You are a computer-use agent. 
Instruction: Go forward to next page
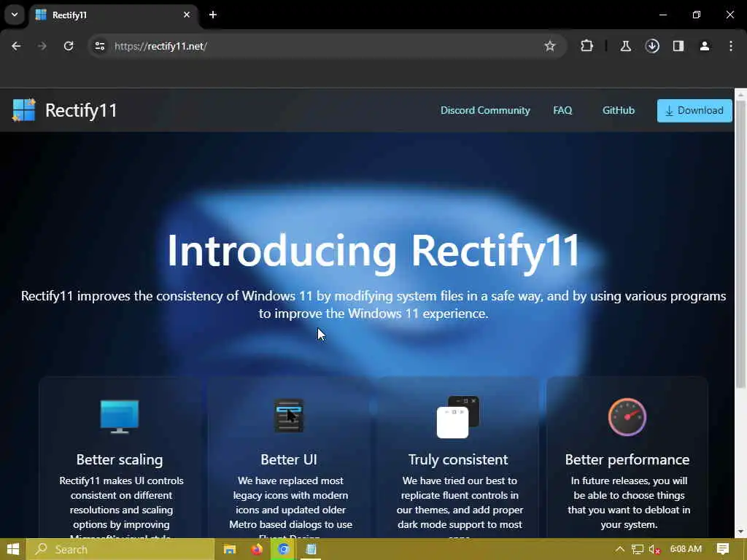[x=42, y=46]
